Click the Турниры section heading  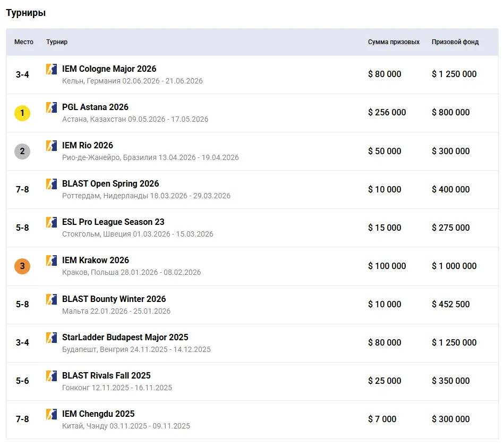point(25,13)
